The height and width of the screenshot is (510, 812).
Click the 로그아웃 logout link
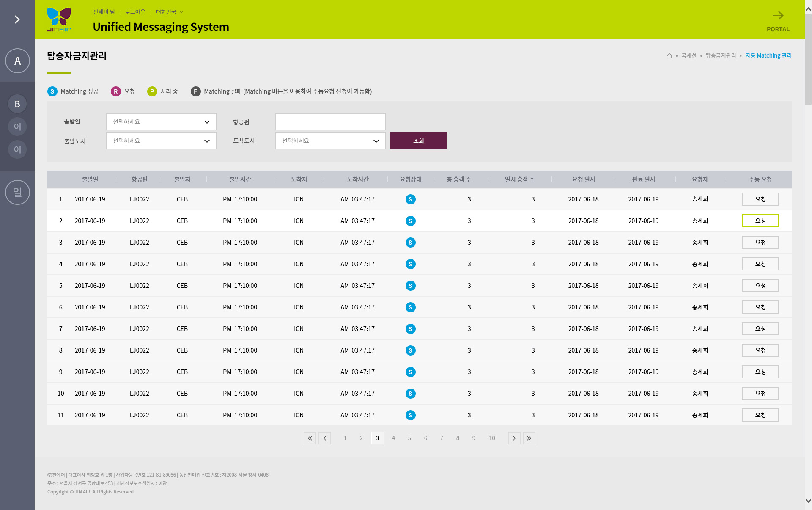click(x=135, y=12)
